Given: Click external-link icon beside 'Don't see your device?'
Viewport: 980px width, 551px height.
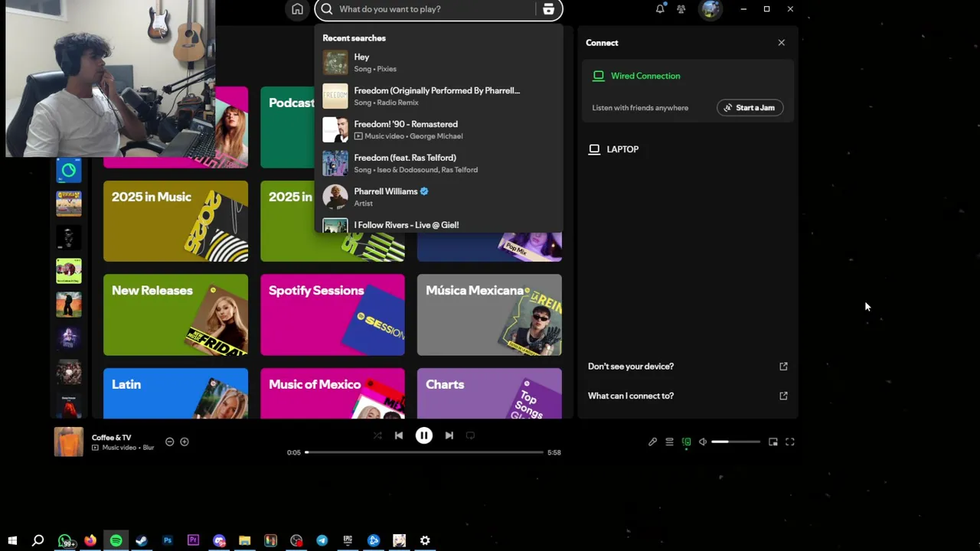Looking at the screenshot, I should point(783,367).
